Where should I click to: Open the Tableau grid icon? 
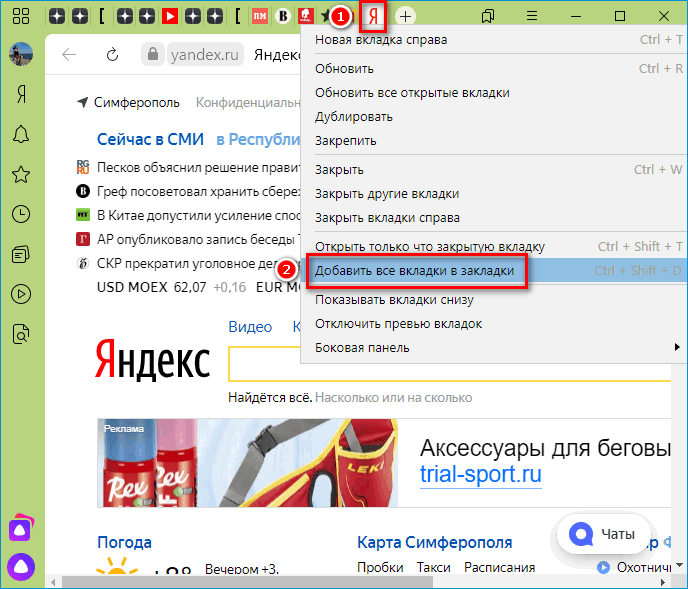coord(21,16)
